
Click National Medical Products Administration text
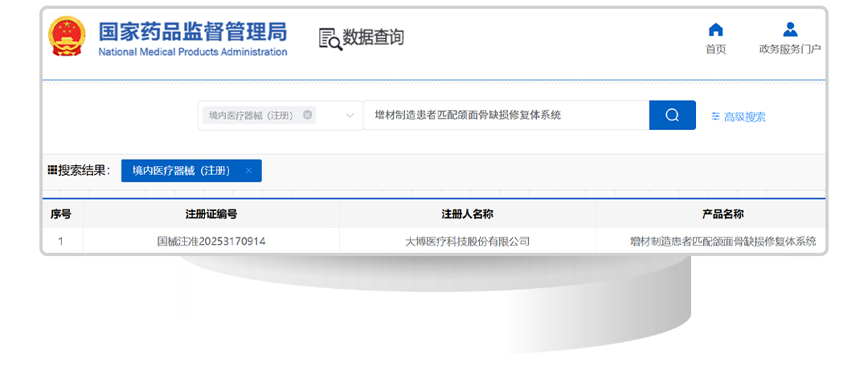(x=193, y=52)
